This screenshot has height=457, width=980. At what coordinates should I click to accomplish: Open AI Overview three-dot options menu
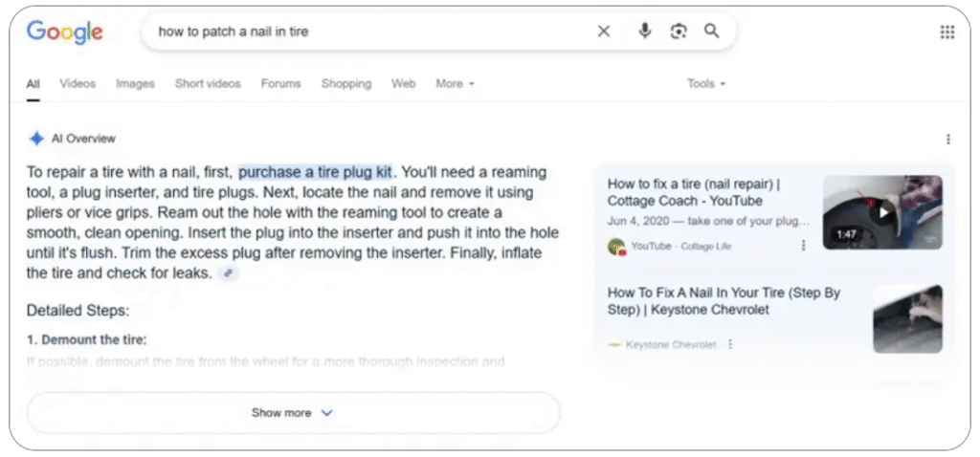(948, 140)
